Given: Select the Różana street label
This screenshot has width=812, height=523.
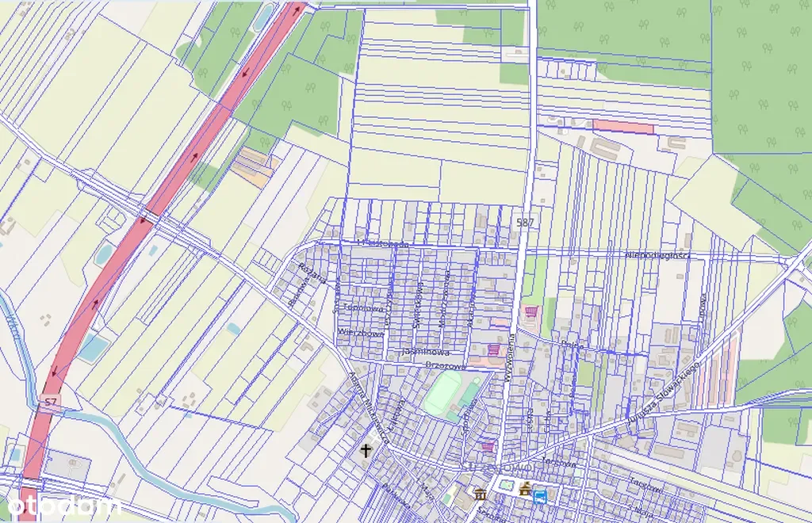Looking at the screenshot, I should 307,273.
